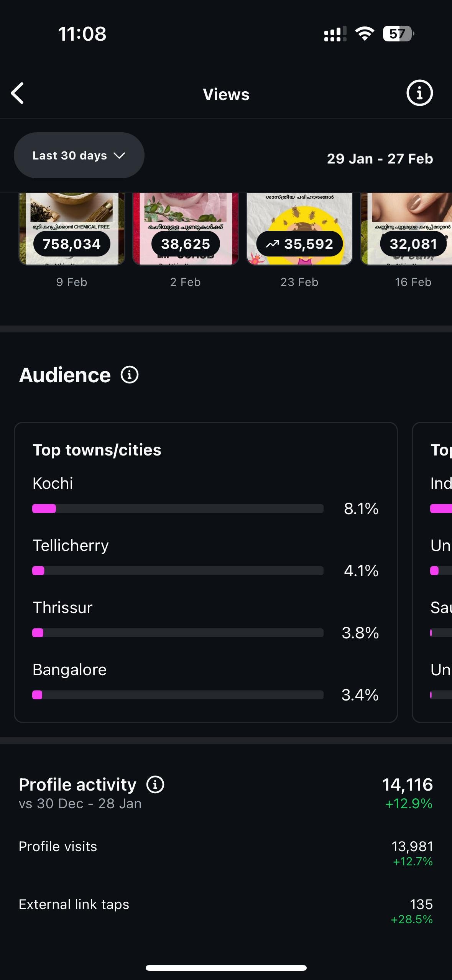Tap the Bangalore progress bar

[178, 695]
